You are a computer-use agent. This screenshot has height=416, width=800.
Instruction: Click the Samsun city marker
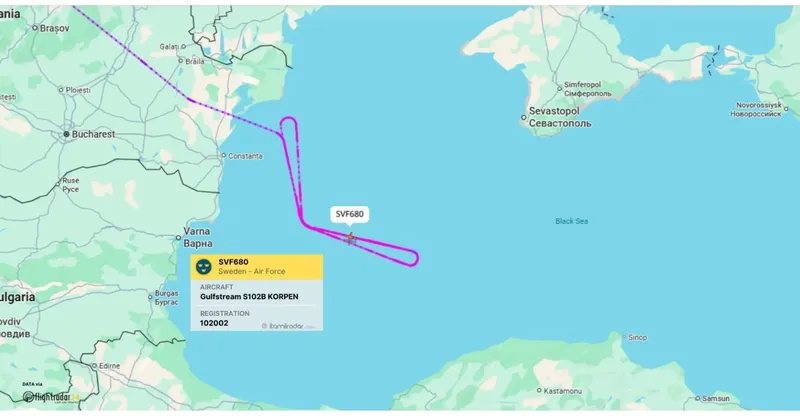(x=698, y=398)
